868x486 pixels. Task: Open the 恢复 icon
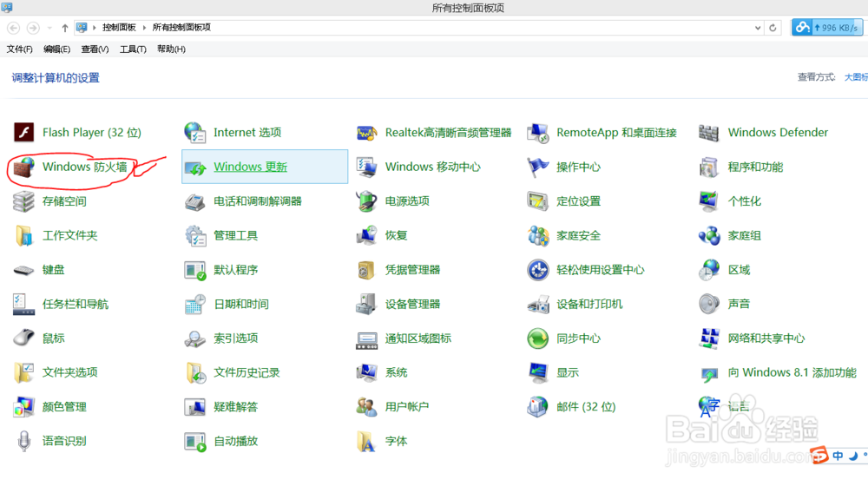click(x=366, y=235)
